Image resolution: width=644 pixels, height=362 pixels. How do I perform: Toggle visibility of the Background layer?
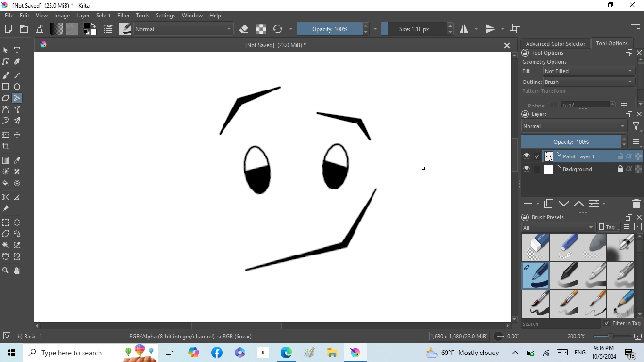pos(527,169)
